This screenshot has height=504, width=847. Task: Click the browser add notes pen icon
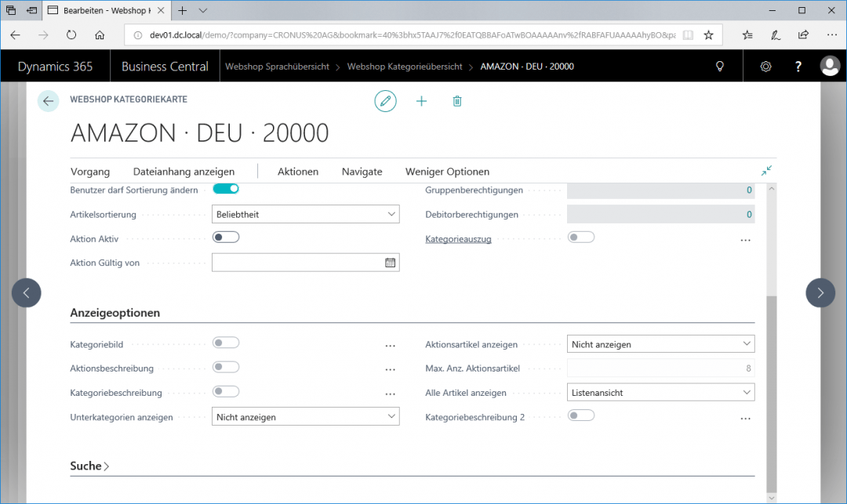pos(775,35)
